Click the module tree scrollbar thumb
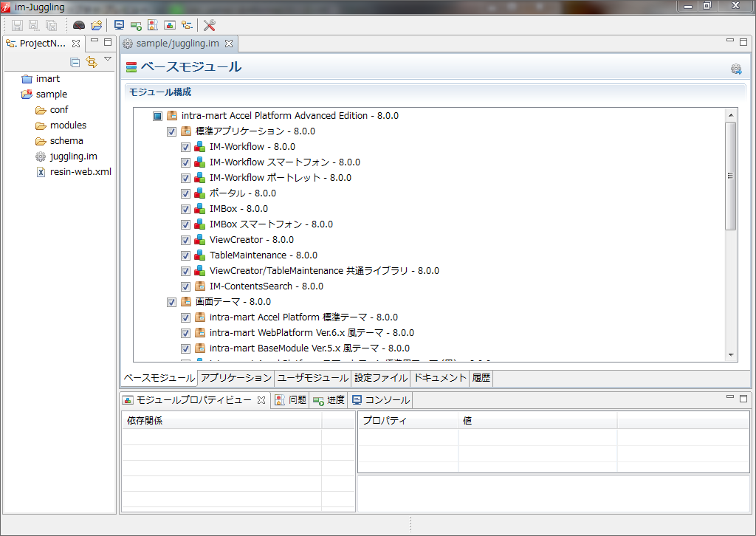Image resolution: width=756 pixels, height=536 pixels. click(x=730, y=176)
